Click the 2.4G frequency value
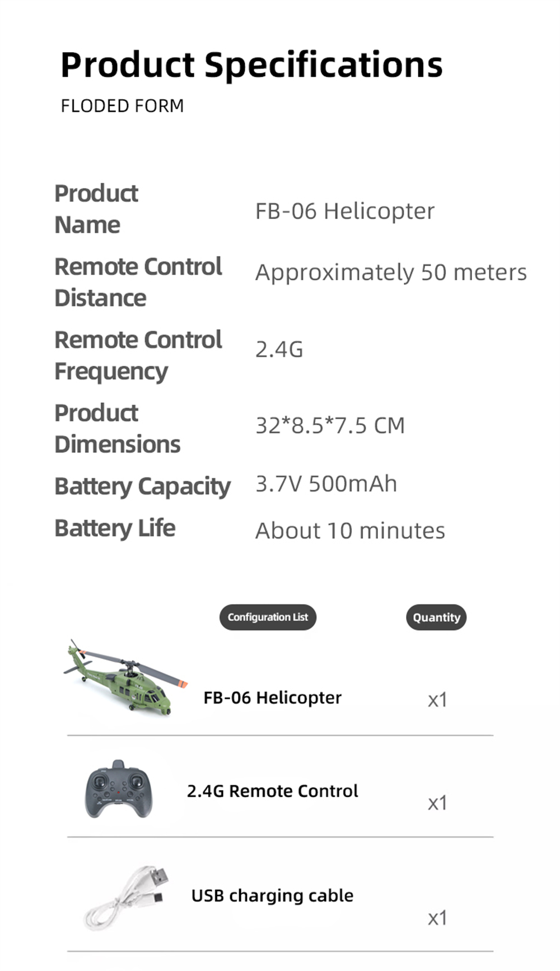 click(279, 349)
